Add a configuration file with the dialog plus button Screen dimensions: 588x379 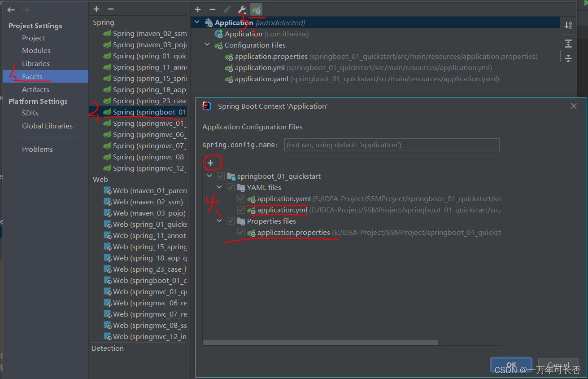[x=210, y=163]
